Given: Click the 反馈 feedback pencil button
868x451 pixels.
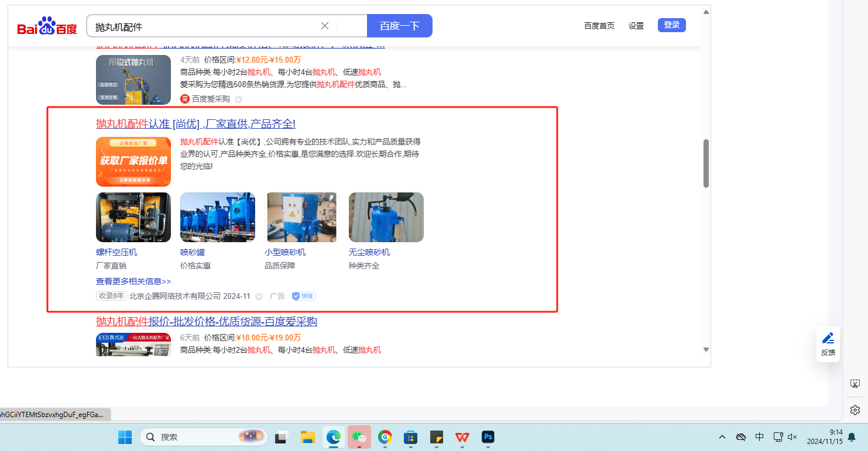Looking at the screenshot, I should tap(828, 344).
